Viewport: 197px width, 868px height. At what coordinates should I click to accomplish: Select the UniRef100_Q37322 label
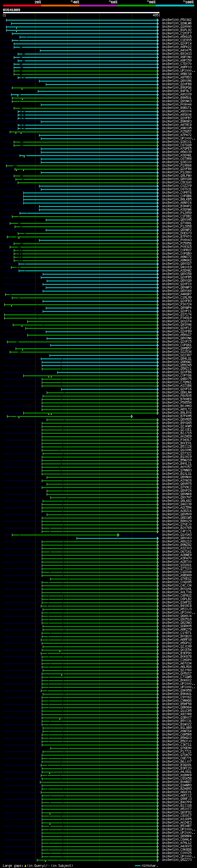click(177, 454)
